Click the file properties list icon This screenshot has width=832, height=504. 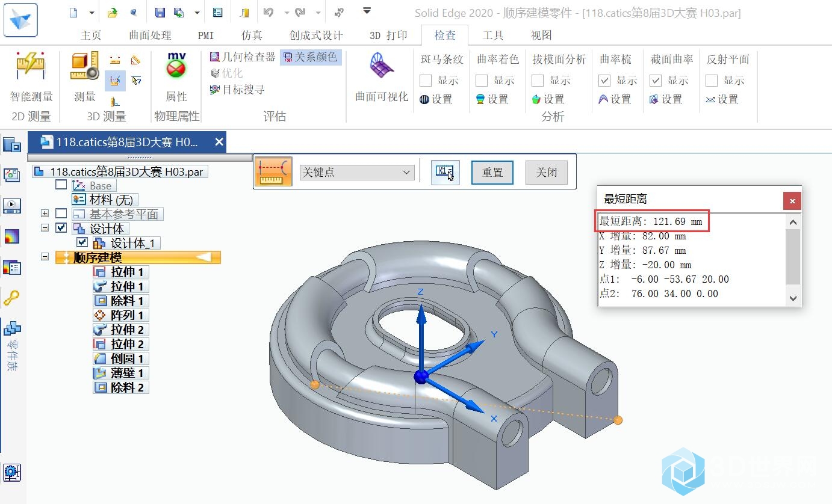tap(218, 12)
